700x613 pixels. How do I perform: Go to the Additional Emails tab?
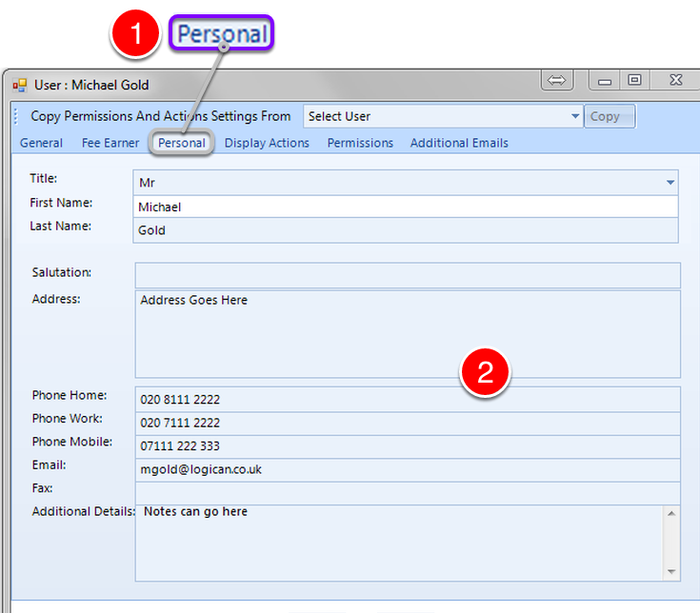pyautogui.click(x=459, y=143)
